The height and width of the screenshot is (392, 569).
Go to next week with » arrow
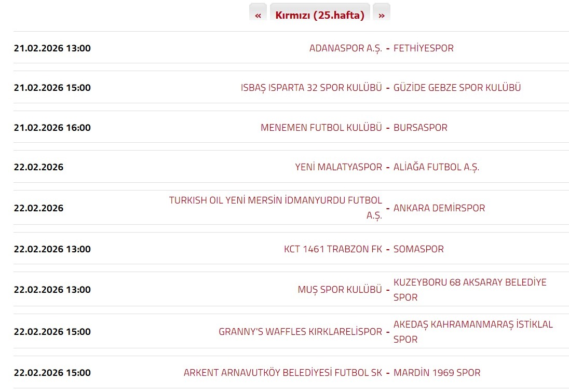click(382, 15)
